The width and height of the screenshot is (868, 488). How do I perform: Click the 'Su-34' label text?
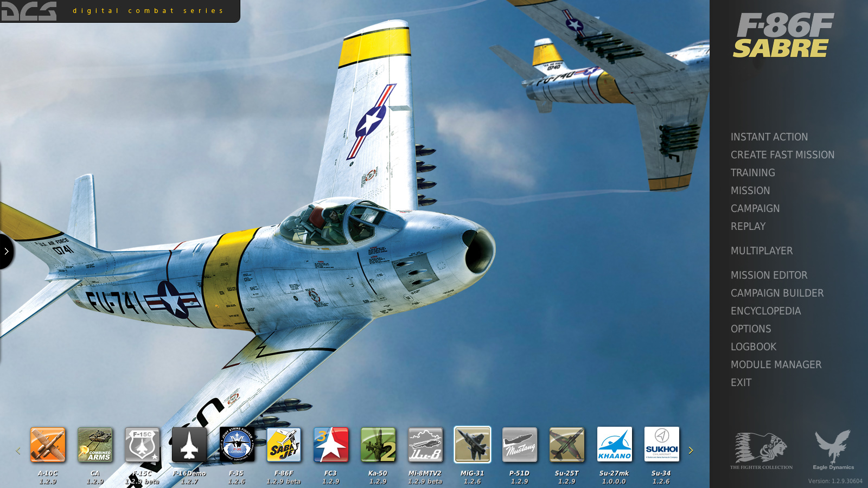(x=661, y=473)
